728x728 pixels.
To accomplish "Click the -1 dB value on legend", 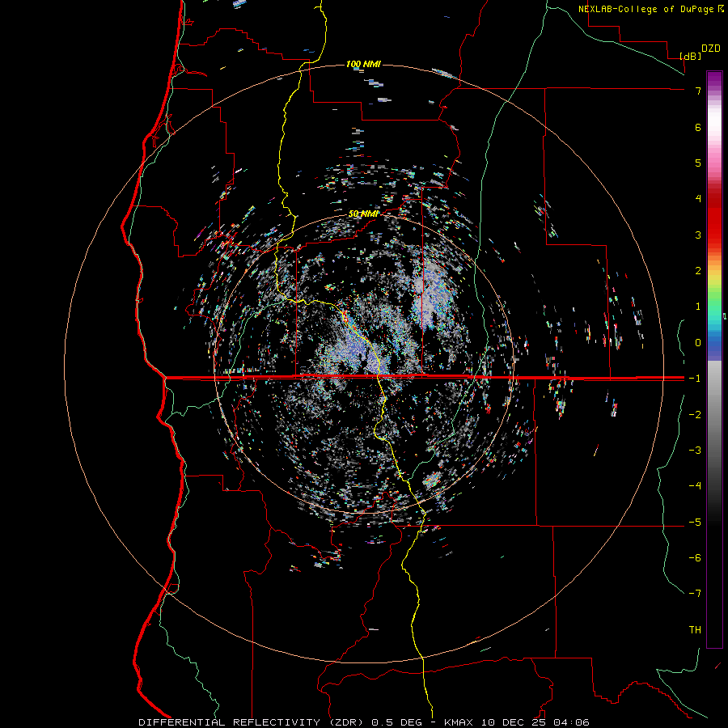I will 695,379.
